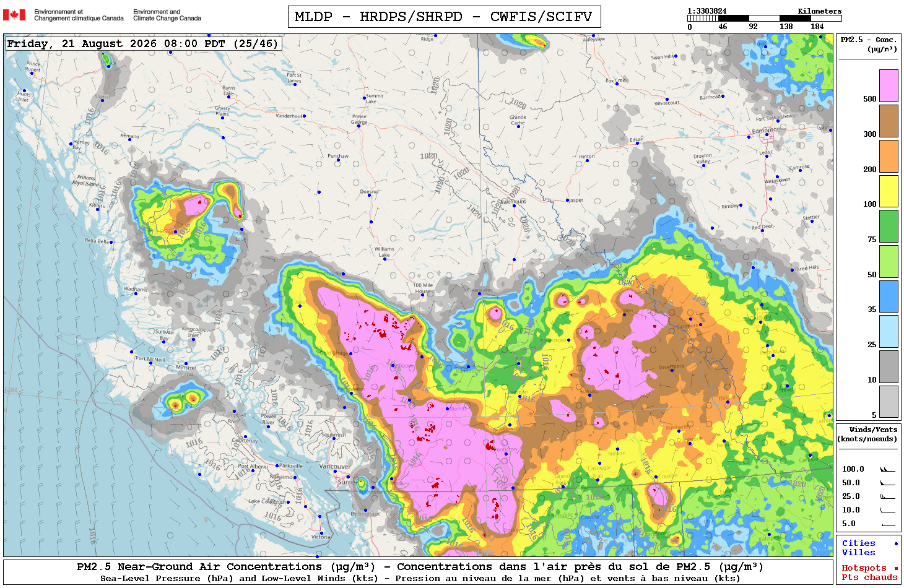Click the Edmonton label on the map
The width and height of the screenshot is (904, 588).
pyautogui.click(x=765, y=131)
